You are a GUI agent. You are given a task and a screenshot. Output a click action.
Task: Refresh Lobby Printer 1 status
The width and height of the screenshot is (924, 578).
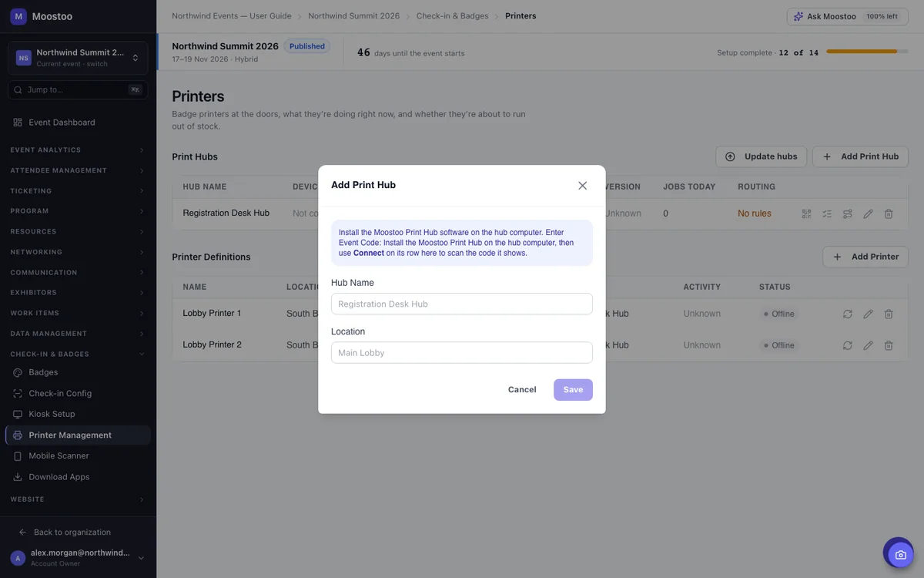coord(848,314)
